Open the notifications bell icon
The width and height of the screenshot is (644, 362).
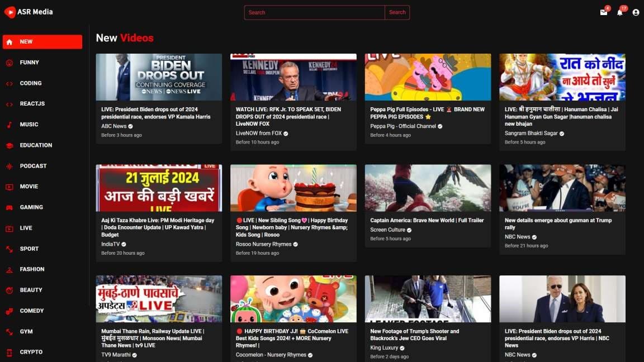coord(620,12)
